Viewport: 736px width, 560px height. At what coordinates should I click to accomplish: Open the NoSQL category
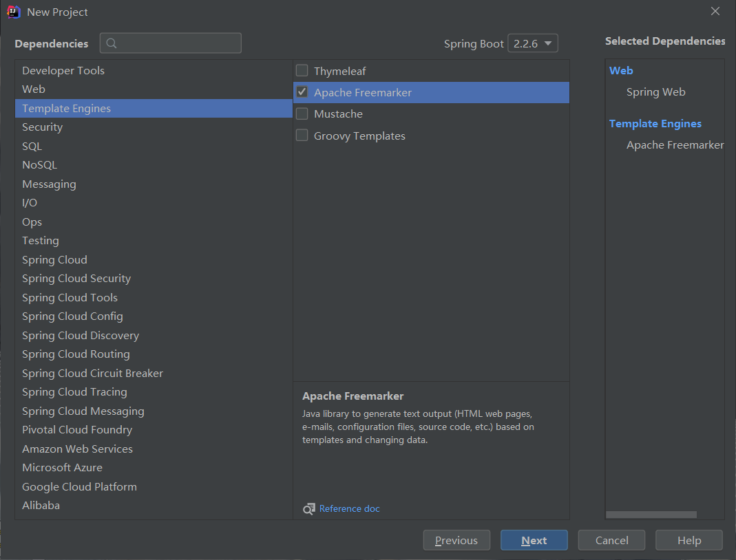point(154,164)
